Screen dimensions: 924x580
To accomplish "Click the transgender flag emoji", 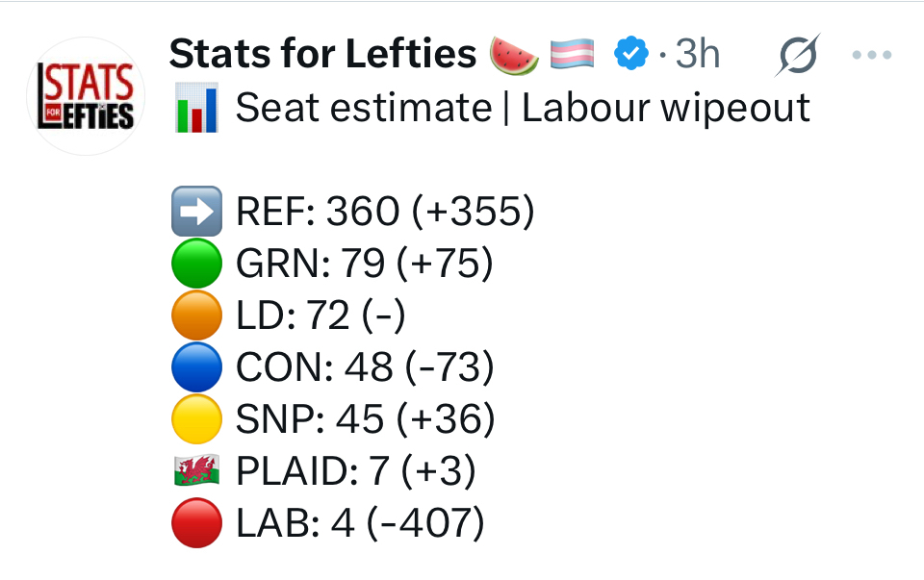I will point(573,55).
